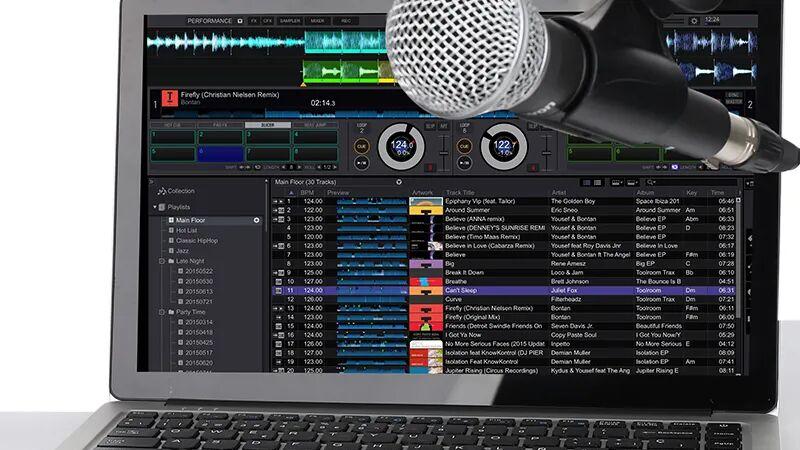Screen dimensions: 800x450
Task: Click the deck 2 loop toggle icon
Action: [674, 167]
